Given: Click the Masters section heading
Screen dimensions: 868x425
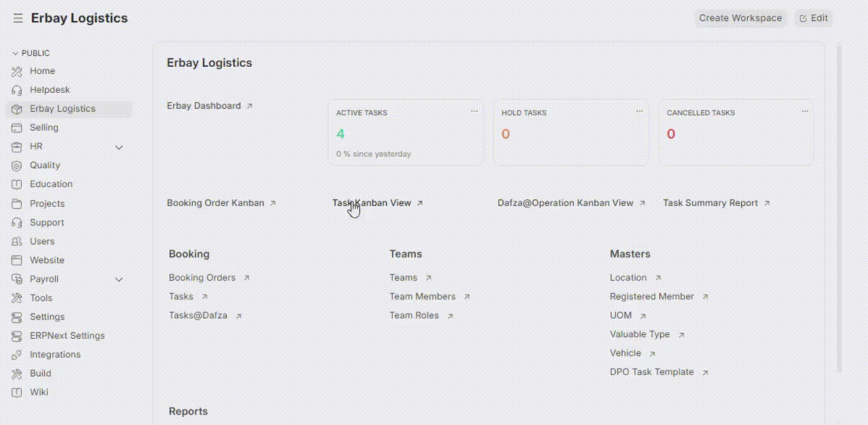Looking at the screenshot, I should 630,254.
